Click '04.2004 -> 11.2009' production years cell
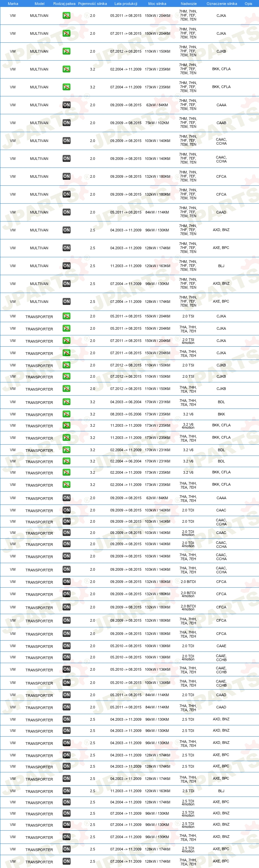This screenshot has height=868, width=259. click(x=126, y=802)
